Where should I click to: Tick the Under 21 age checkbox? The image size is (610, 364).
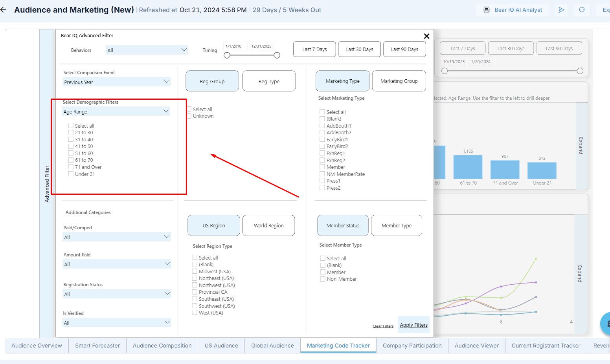(x=71, y=174)
